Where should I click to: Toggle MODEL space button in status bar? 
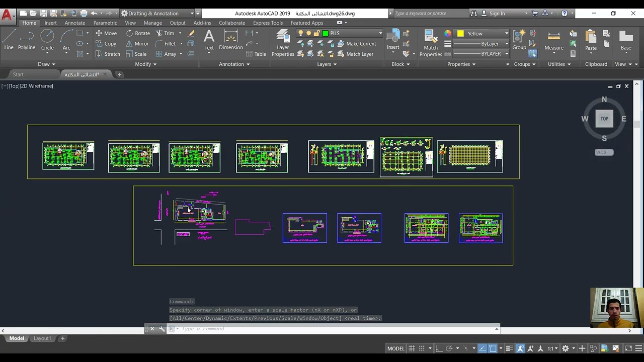(x=396, y=348)
